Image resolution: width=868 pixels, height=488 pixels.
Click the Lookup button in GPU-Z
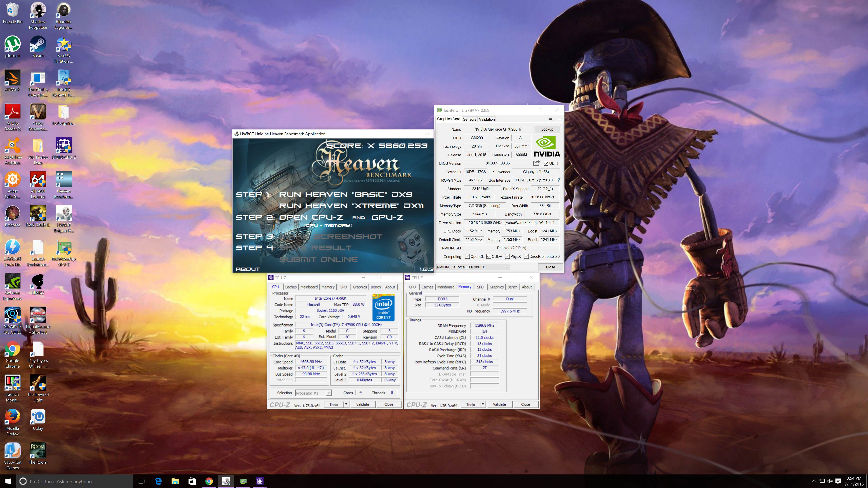[x=547, y=129]
